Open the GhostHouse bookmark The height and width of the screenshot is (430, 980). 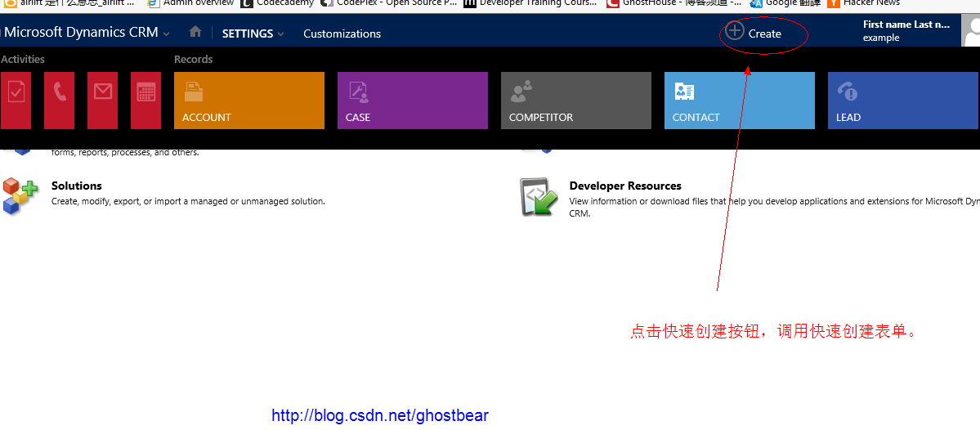click(674, 2)
